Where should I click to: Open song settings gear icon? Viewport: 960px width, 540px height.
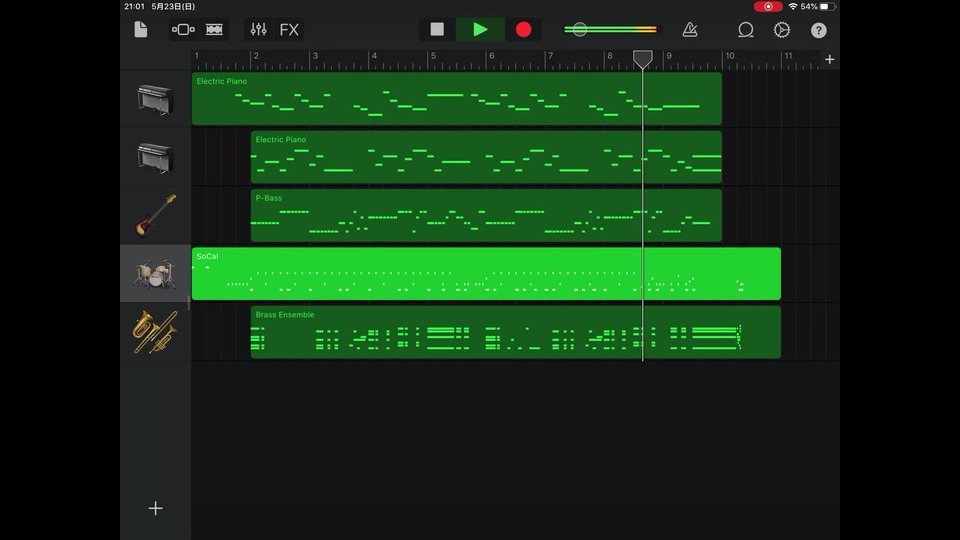782,29
